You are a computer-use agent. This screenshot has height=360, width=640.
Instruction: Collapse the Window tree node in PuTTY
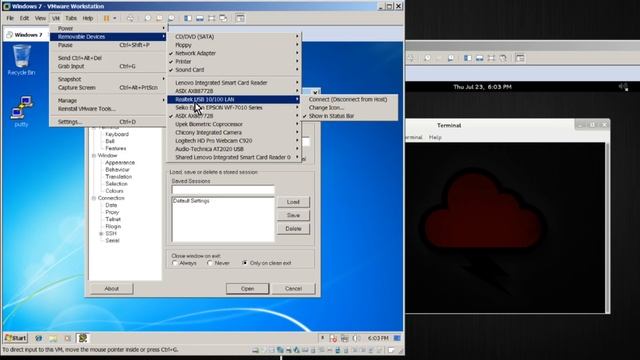94,156
